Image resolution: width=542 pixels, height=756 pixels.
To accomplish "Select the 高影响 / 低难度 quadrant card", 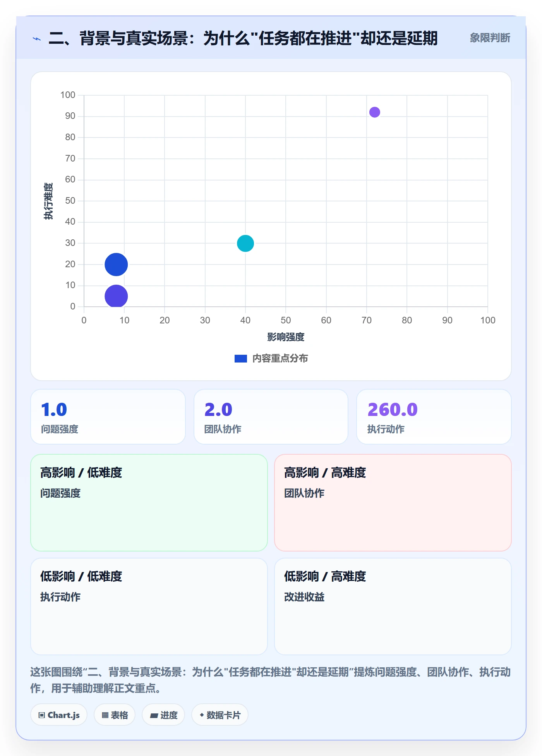I will tap(149, 503).
